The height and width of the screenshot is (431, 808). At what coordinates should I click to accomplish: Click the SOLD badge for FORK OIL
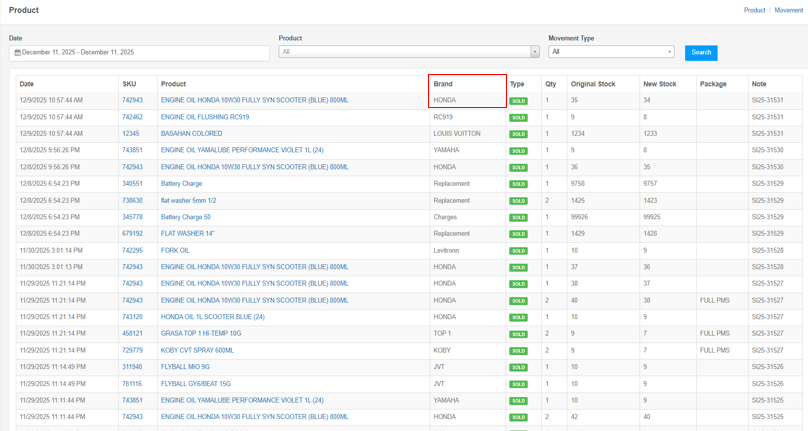[x=518, y=251]
